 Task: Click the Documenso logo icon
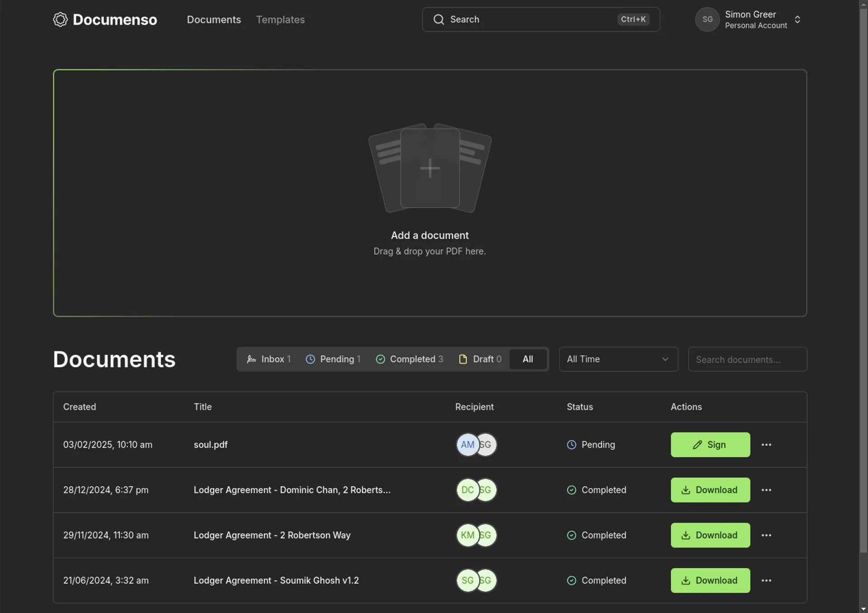pos(60,19)
